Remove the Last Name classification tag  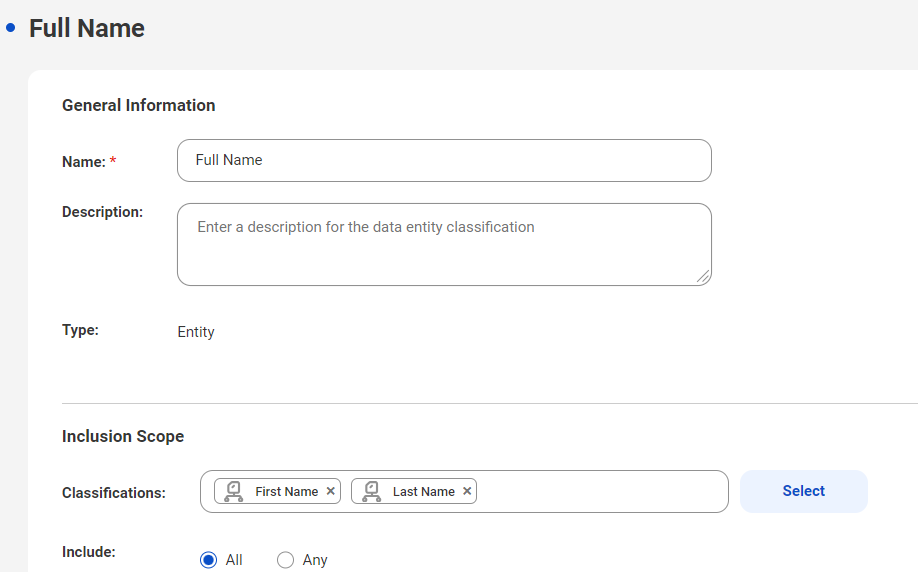(x=467, y=491)
